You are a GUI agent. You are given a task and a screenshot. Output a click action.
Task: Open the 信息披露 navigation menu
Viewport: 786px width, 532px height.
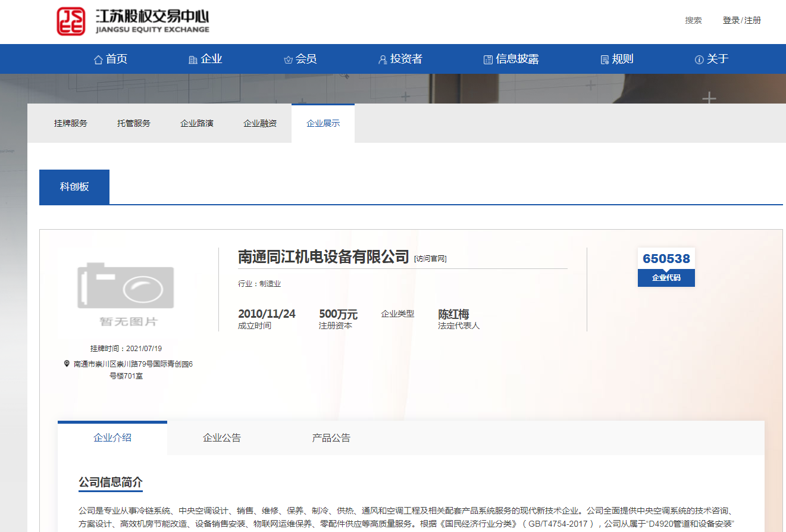tap(511, 59)
